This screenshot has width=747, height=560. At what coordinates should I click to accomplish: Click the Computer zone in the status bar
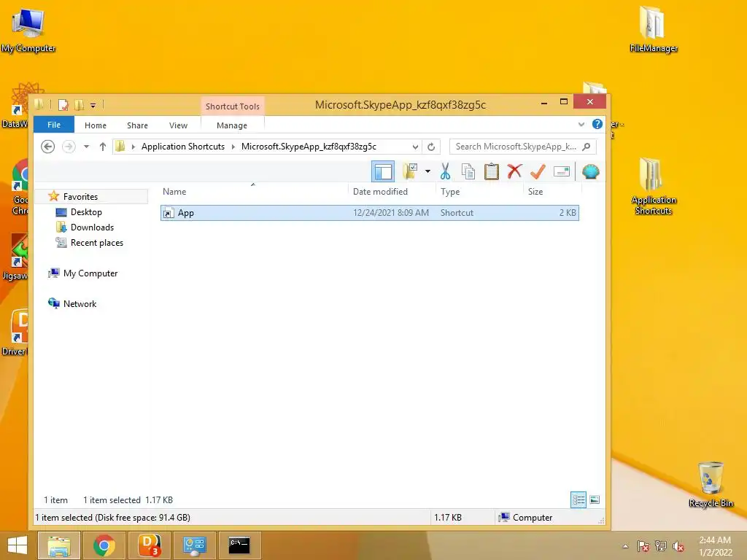[526, 517]
